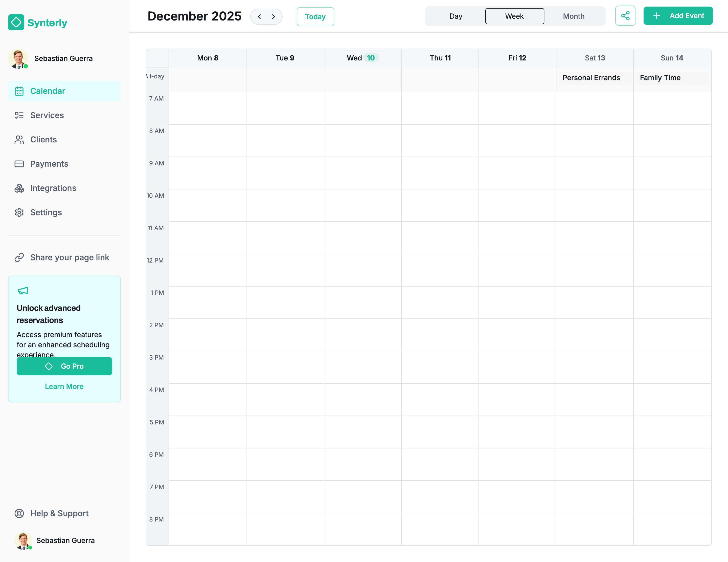
Task: Open the Services sidebar item
Action: (47, 115)
